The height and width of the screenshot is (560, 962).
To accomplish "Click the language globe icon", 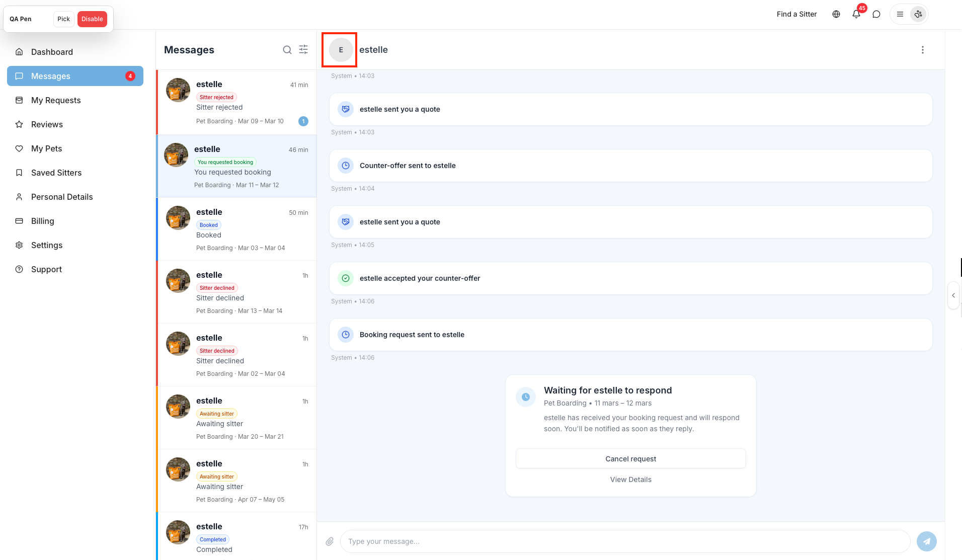I will pyautogui.click(x=836, y=14).
